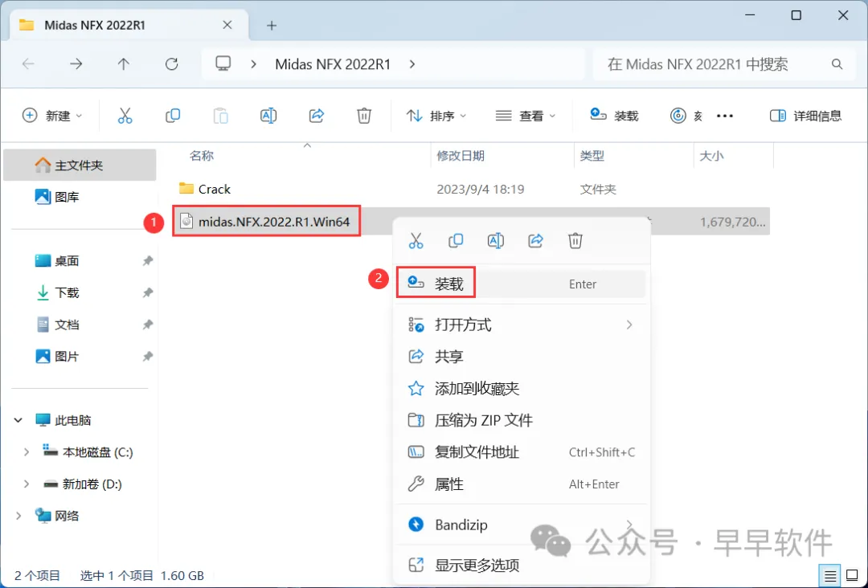Viewport: 868px width, 588px height.
Task: Choose 压缩为 ZIP 文件
Action: tap(522, 420)
